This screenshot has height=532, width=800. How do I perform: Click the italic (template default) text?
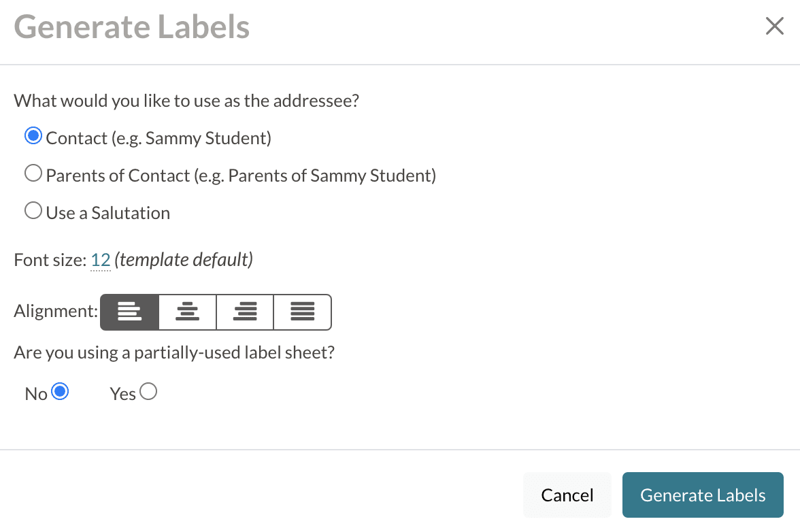tap(184, 260)
